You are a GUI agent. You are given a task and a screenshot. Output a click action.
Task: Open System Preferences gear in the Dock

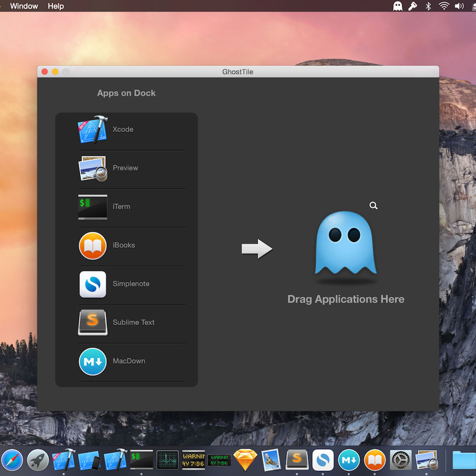coord(400,460)
